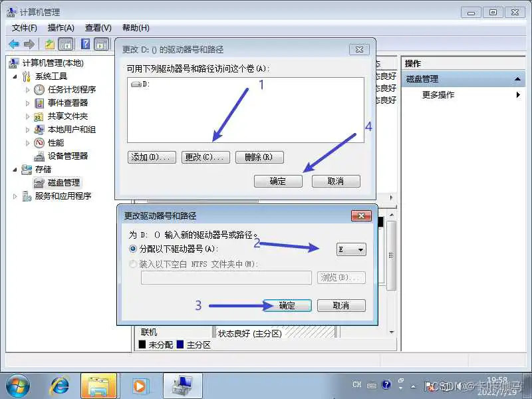Click the CH language indicator in system tray
This screenshot has height=399, width=532.
click(356, 385)
